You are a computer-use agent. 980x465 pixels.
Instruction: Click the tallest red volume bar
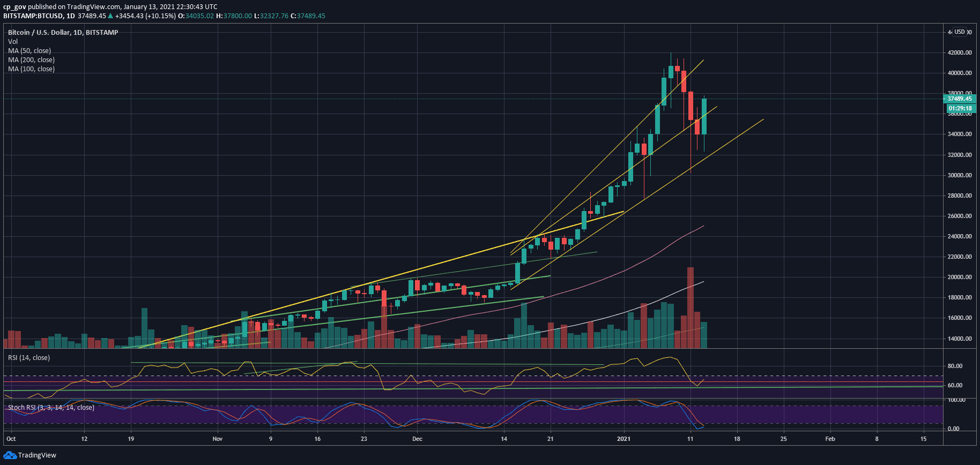pyautogui.click(x=691, y=308)
